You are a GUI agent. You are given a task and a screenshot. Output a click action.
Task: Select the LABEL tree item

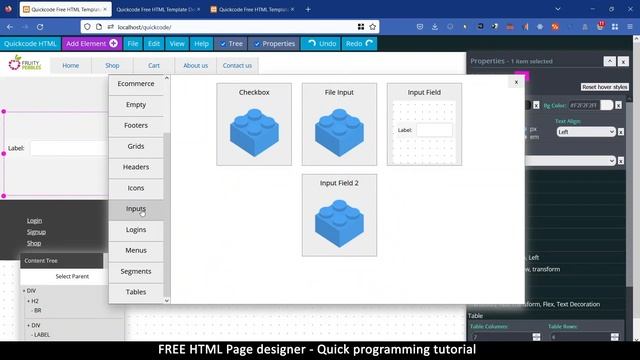coord(42,335)
